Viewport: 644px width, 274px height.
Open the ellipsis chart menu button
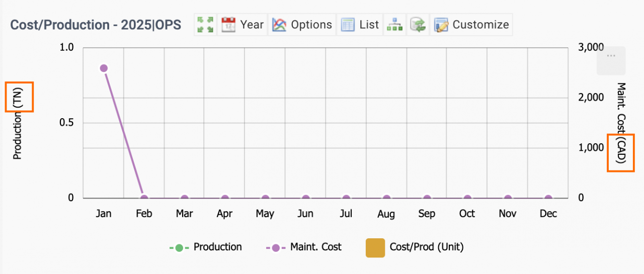[x=611, y=61]
